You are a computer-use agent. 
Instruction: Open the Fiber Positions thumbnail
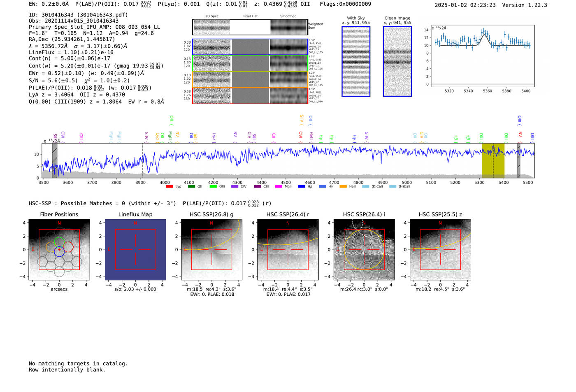click(x=59, y=250)
